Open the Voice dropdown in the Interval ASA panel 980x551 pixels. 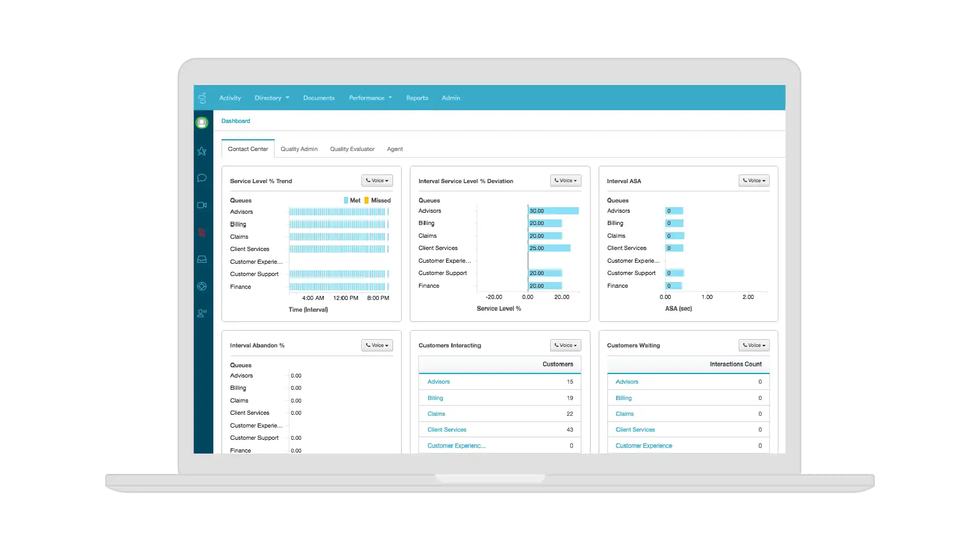(754, 181)
